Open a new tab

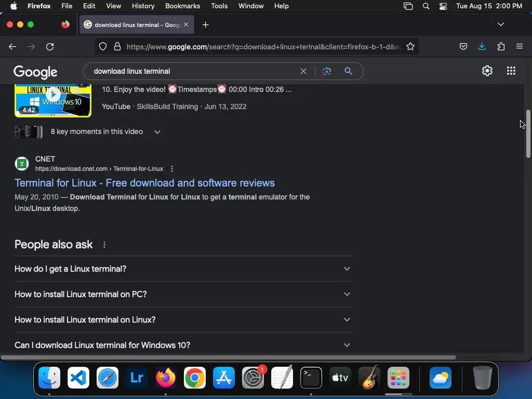coord(205,25)
